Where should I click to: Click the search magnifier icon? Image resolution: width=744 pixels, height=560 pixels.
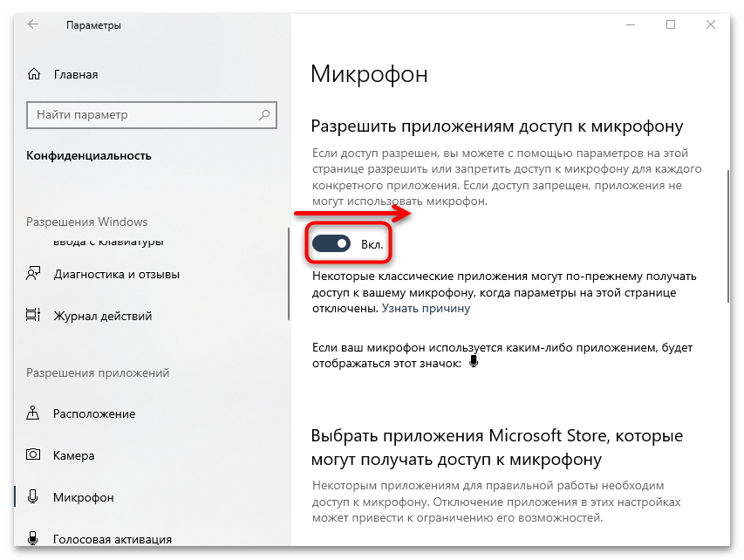click(x=264, y=115)
